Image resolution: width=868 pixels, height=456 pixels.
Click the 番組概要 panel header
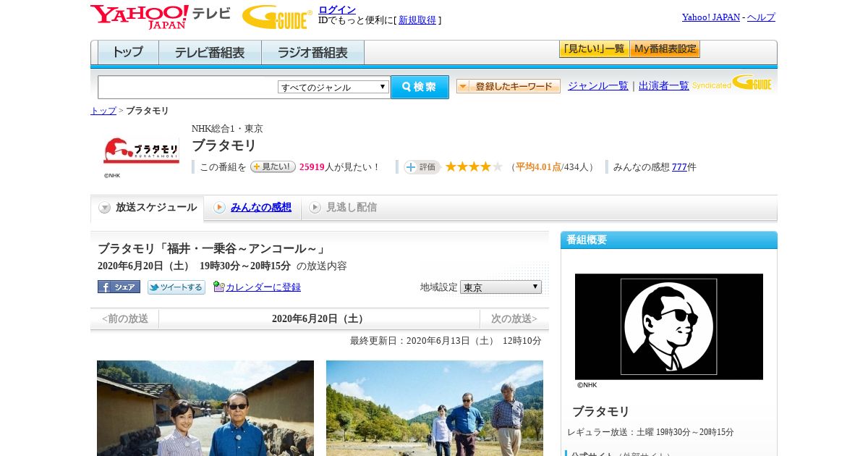(x=669, y=240)
